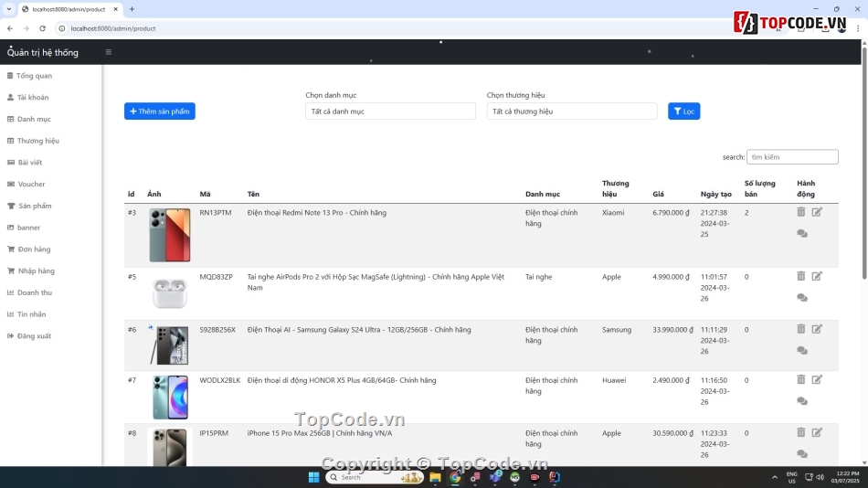Delete the HONOR X5 Plus product
The height and width of the screenshot is (488, 868).
(x=801, y=379)
